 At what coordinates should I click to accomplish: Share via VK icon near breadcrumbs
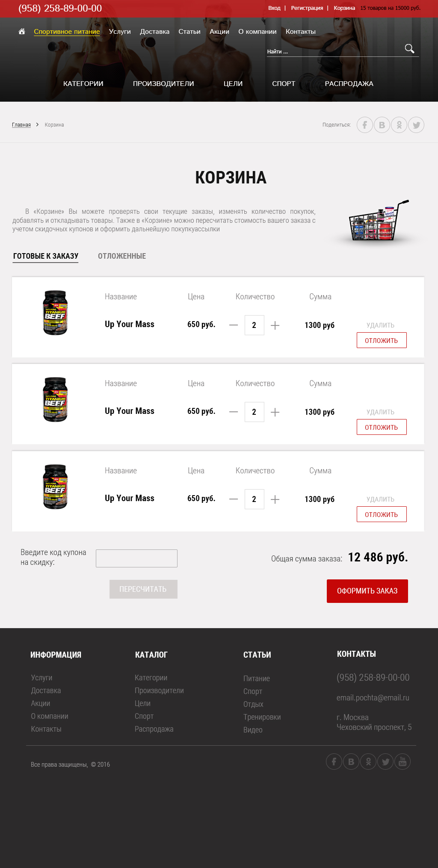pos(382,125)
